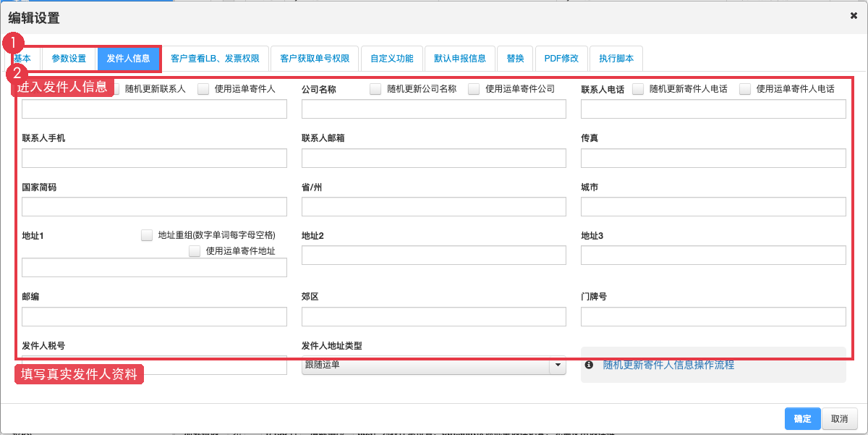Focus the 联系人电话 text box
Viewport: 868px width, 435px height.
[713, 109]
